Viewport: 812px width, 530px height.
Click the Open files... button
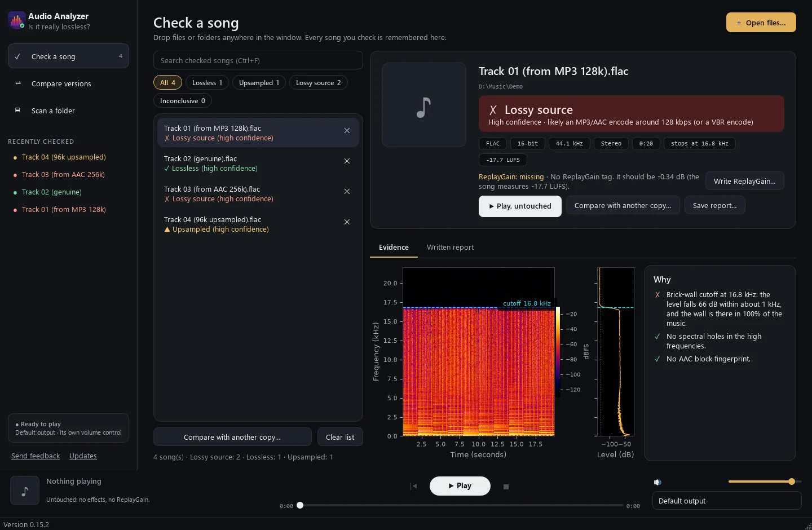point(761,23)
